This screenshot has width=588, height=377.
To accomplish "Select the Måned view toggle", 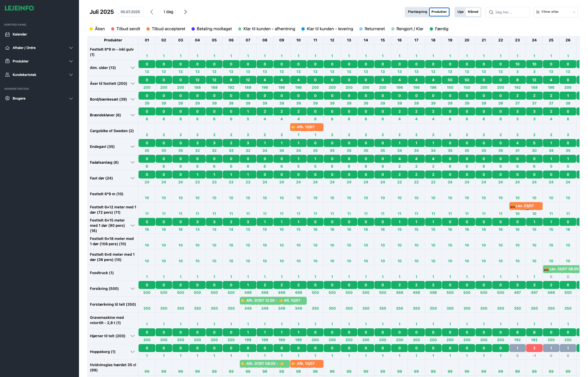I will click(x=473, y=12).
